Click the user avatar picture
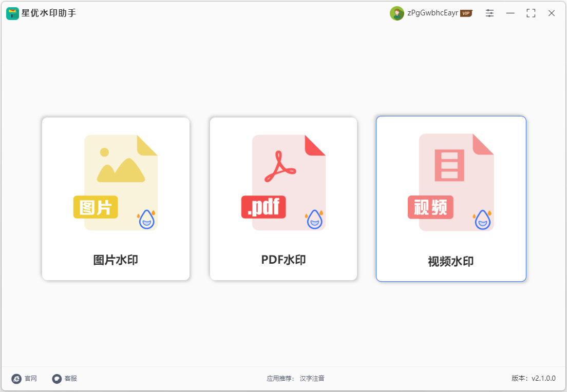Screen dimensions: 567x392 click(396, 13)
